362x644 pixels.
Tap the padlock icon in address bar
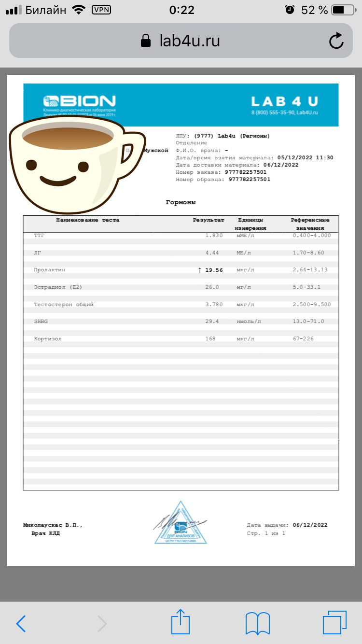[146, 41]
